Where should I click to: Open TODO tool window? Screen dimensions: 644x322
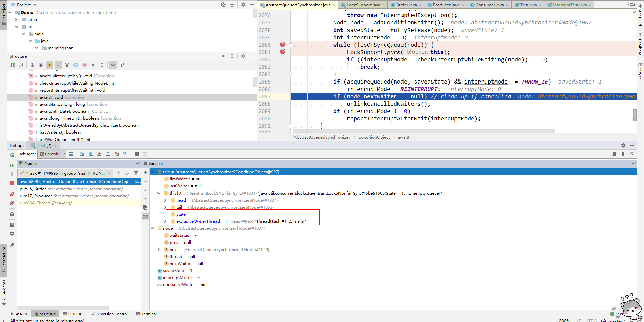click(73, 314)
